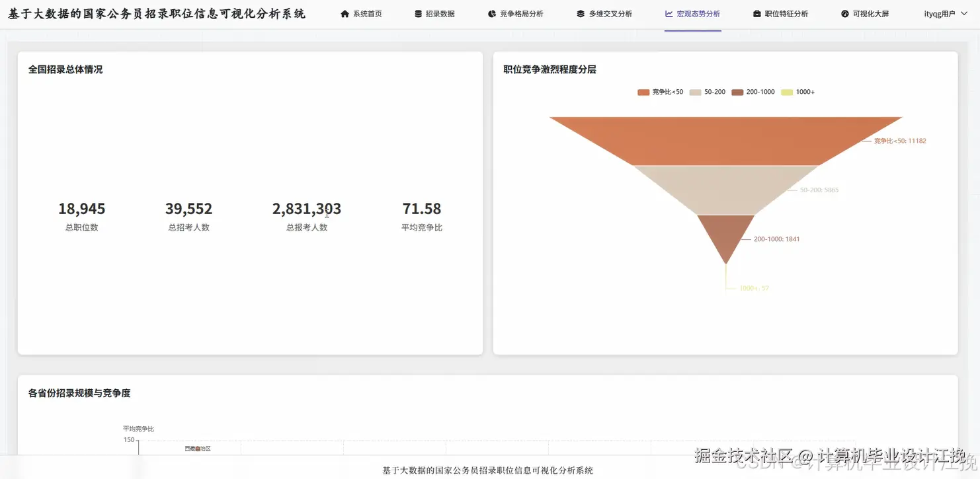980x479 pixels.
Task: Toggle the 竞争比<50 legend item
Action: click(661, 92)
